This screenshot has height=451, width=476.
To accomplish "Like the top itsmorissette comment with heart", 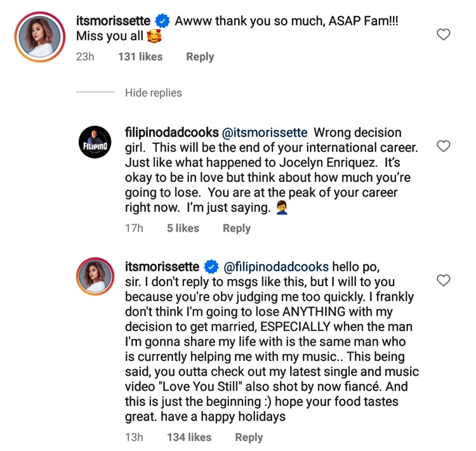I will 444,34.
